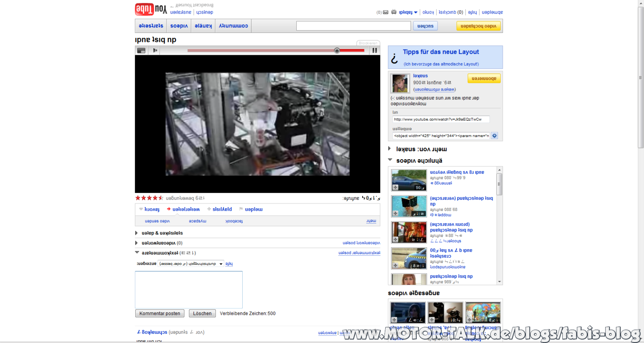Share via the facebook link

click(x=234, y=221)
